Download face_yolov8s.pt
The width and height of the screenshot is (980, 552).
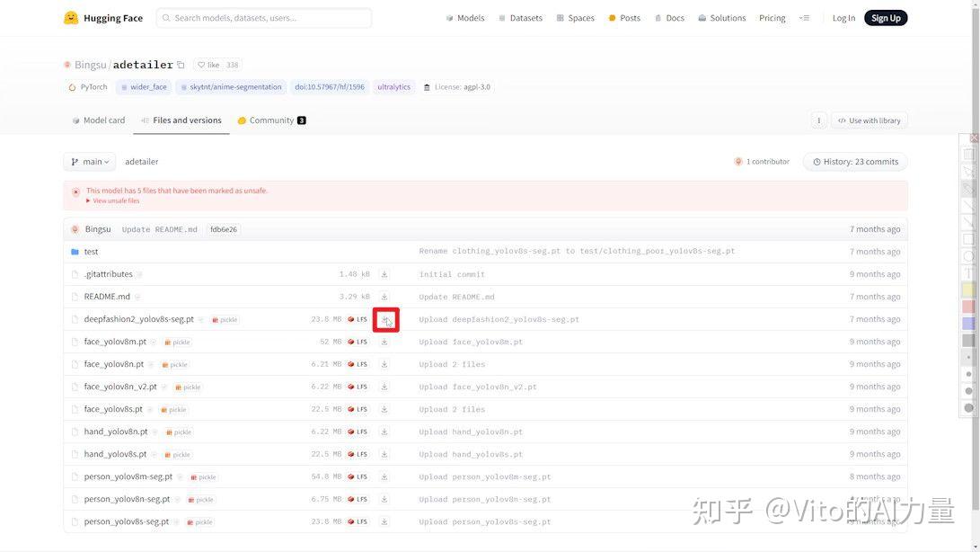384,409
